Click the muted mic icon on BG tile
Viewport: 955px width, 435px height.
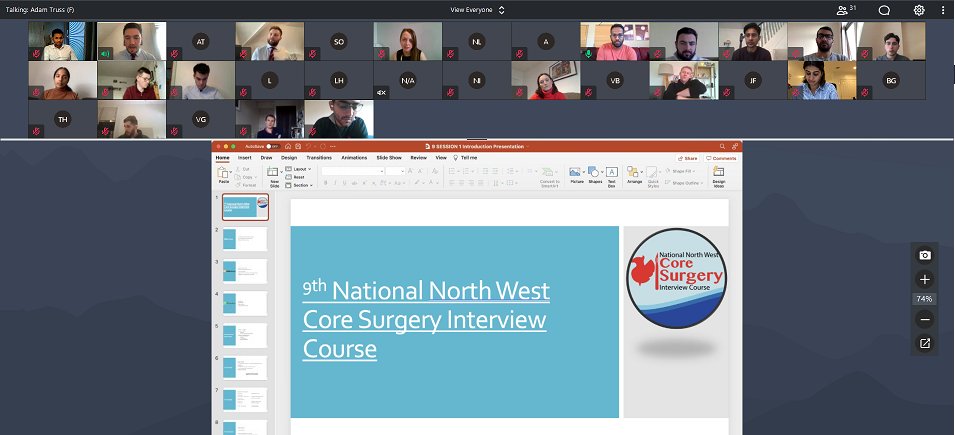(x=864, y=93)
